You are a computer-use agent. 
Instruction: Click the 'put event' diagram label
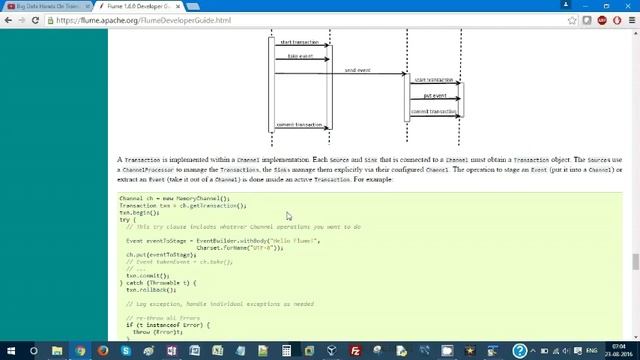[x=435, y=96]
